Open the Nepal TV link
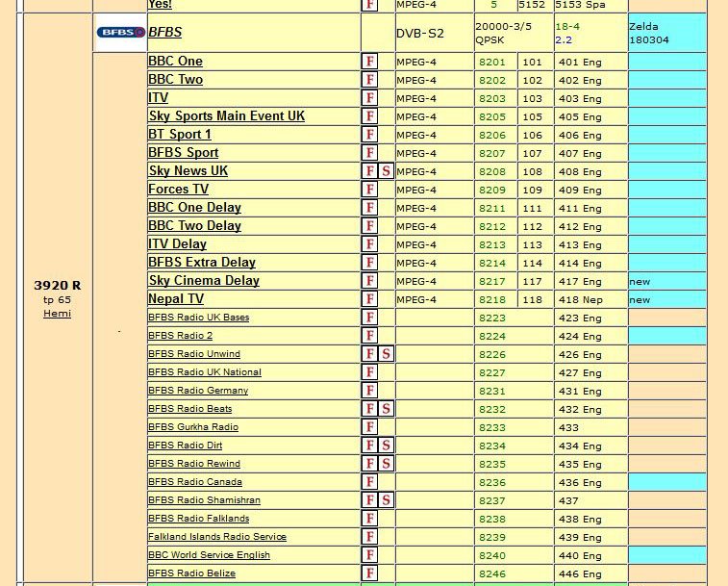Viewport: 728px width, 586px height. [x=176, y=299]
